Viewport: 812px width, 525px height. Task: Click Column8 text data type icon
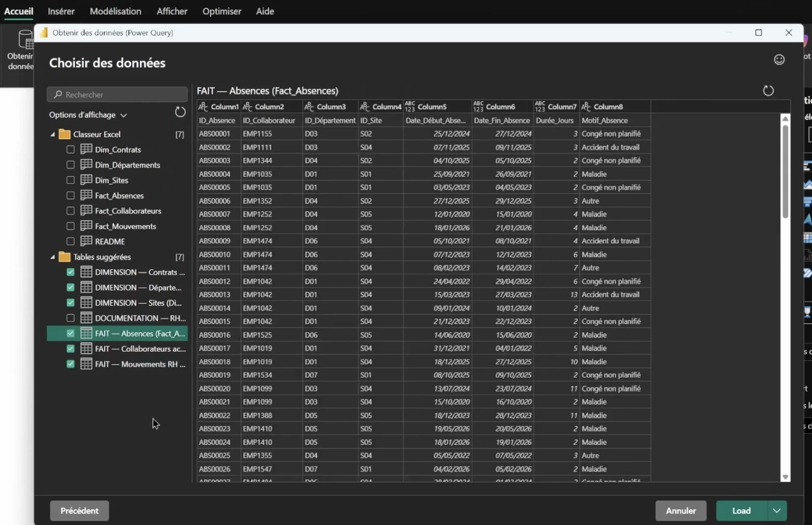pyautogui.click(x=586, y=106)
